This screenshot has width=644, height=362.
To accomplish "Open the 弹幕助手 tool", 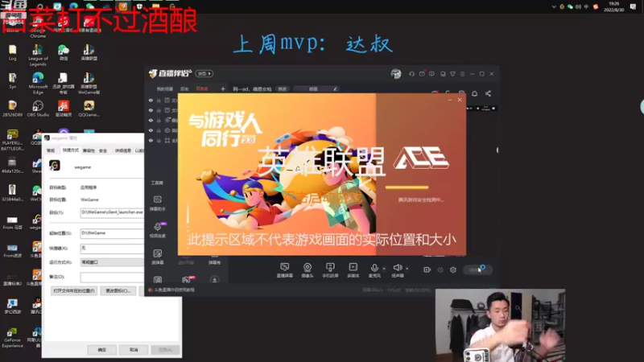I will pos(158,203).
